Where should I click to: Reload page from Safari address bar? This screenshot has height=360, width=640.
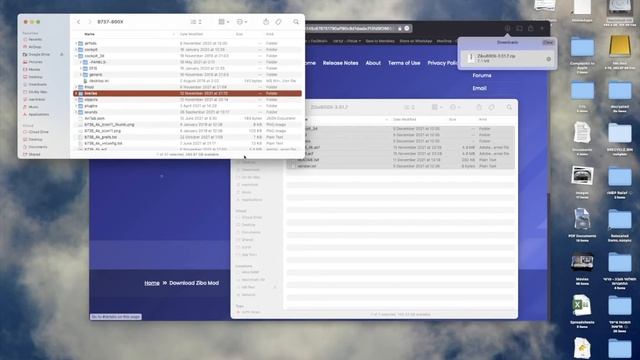point(407,29)
